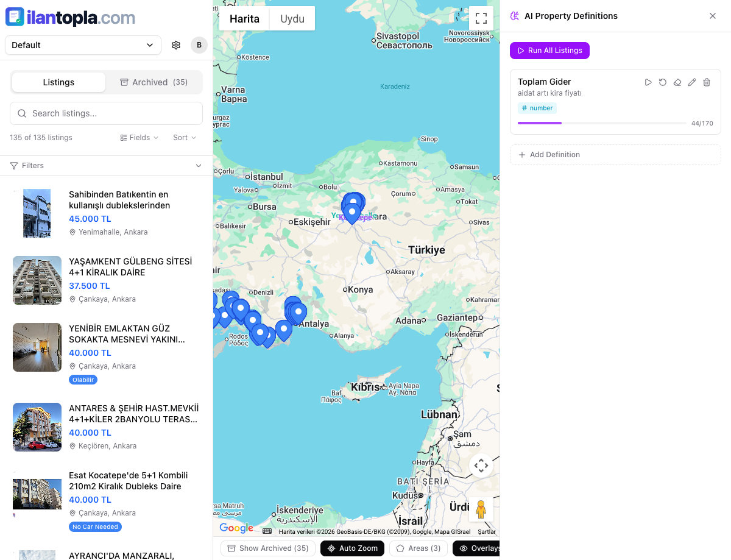This screenshot has height=560, width=731.
Task: Switch map to Uydu view
Action: (292, 19)
